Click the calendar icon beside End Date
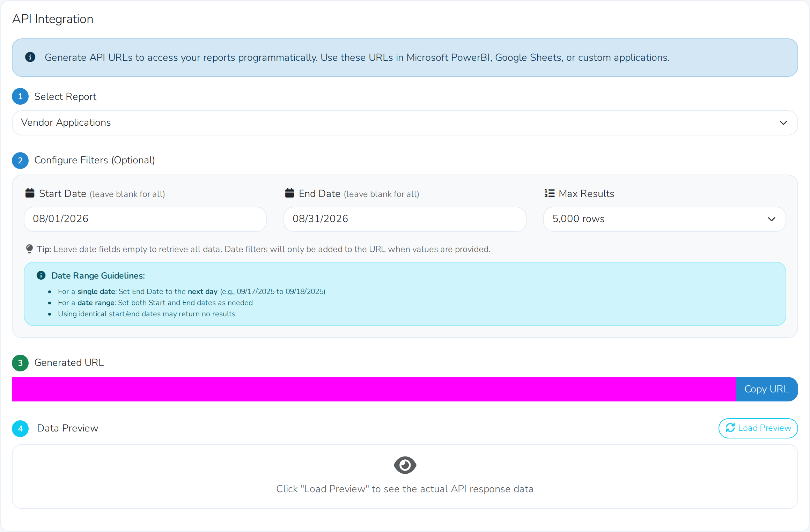This screenshot has height=532, width=810. point(290,193)
